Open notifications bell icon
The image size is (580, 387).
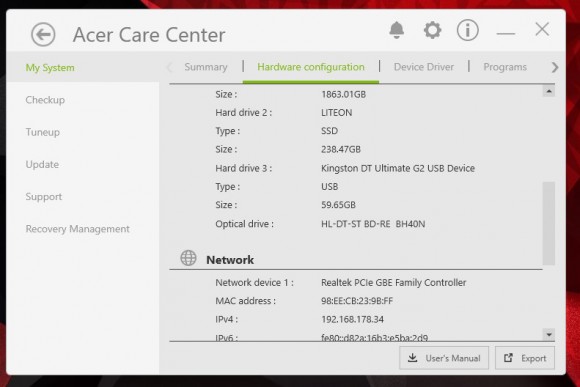point(397,30)
